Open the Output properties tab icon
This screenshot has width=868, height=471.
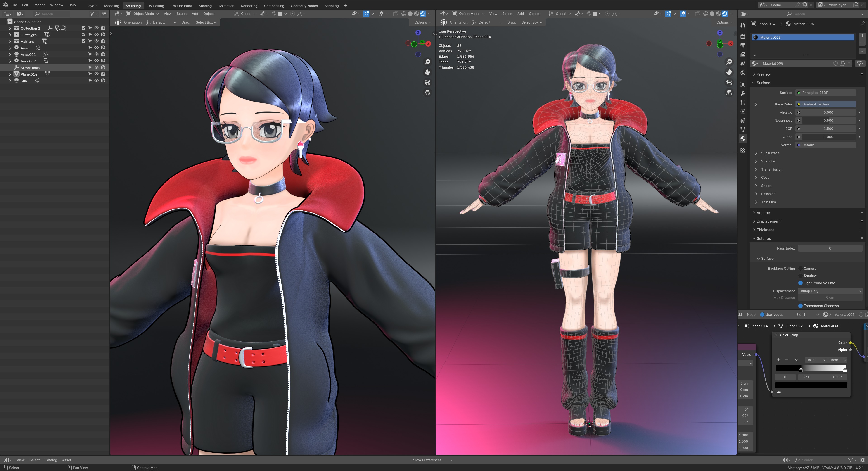(x=743, y=45)
